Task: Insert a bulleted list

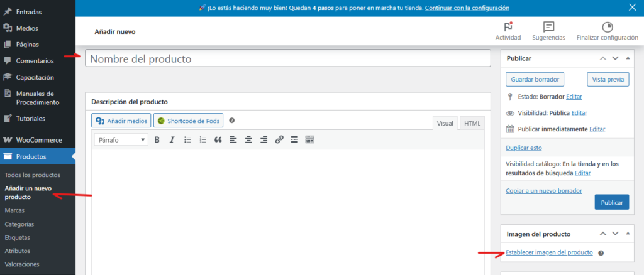Action: pos(187,139)
